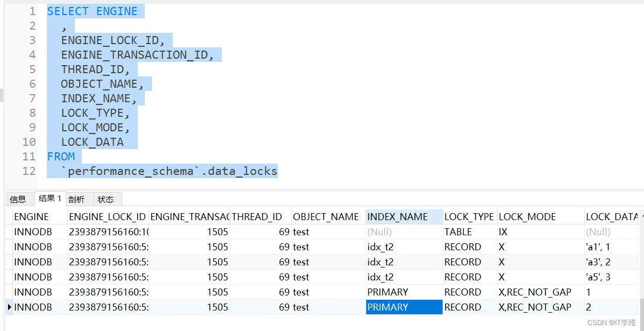644x331 pixels.
Task: Click line number 2 in the gutter
Action: click(32, 26)
